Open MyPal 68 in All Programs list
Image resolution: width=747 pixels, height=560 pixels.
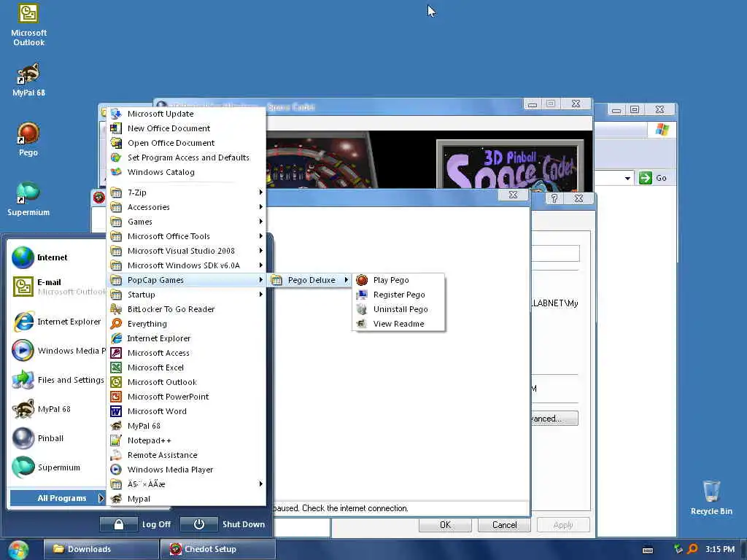(186, 426)
